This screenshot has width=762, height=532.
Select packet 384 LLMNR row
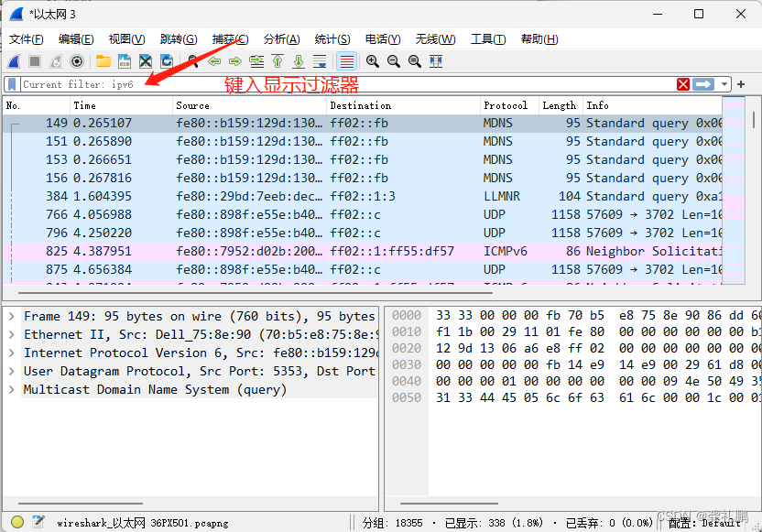click(x=363, y=196)
